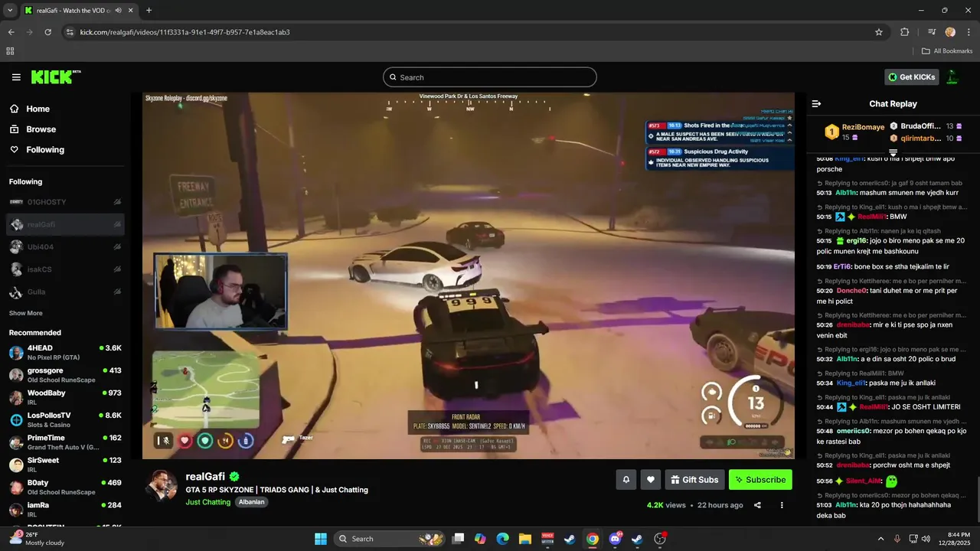The width and height of the screenshot is (980, 551).
Task: Go back in browser
Action: pos(11,32)
